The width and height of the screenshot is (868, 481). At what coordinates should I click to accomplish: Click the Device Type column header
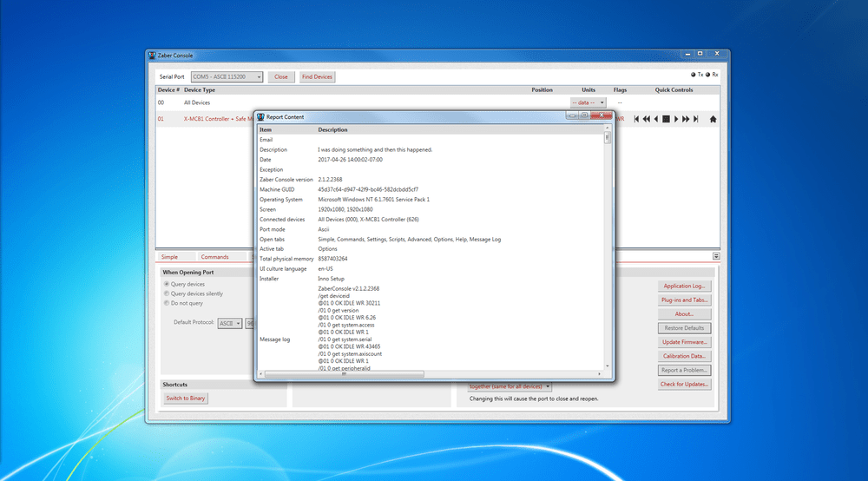(x=200, y=89)
